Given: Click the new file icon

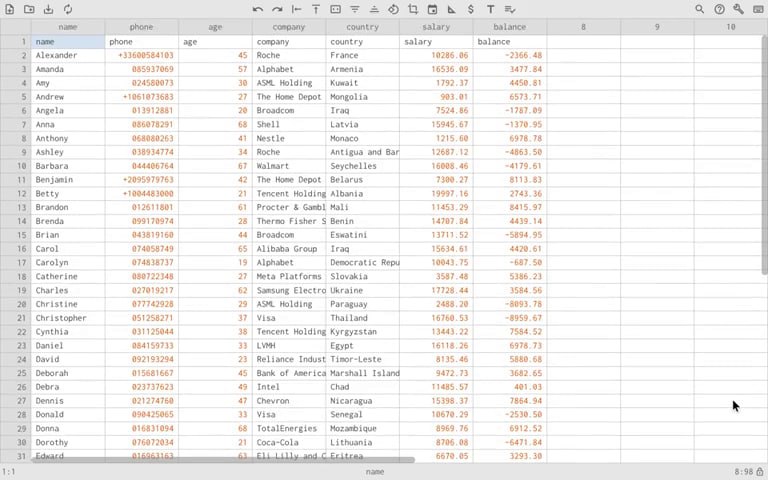Looking at the screenshot, I should click(x=9, y=9).
